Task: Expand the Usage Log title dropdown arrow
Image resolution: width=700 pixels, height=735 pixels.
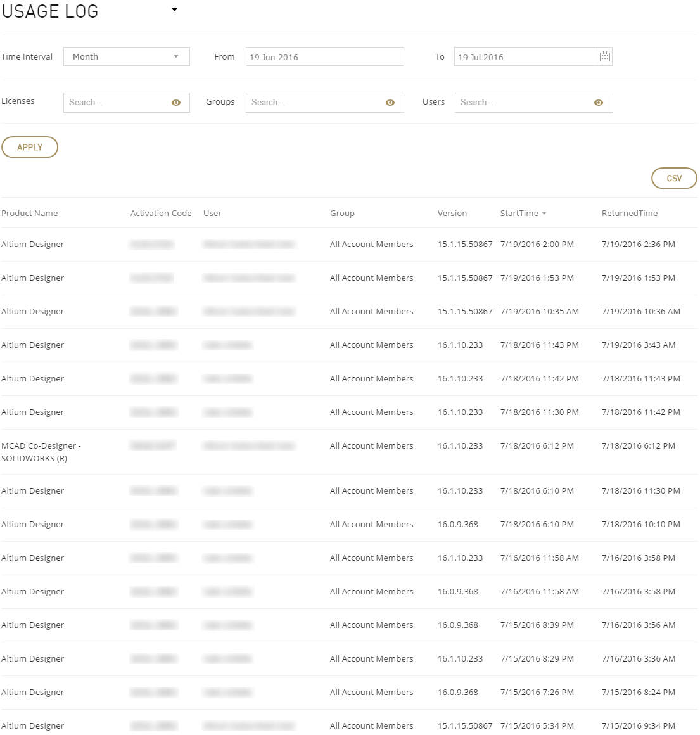Action: [x=174, y=10]
